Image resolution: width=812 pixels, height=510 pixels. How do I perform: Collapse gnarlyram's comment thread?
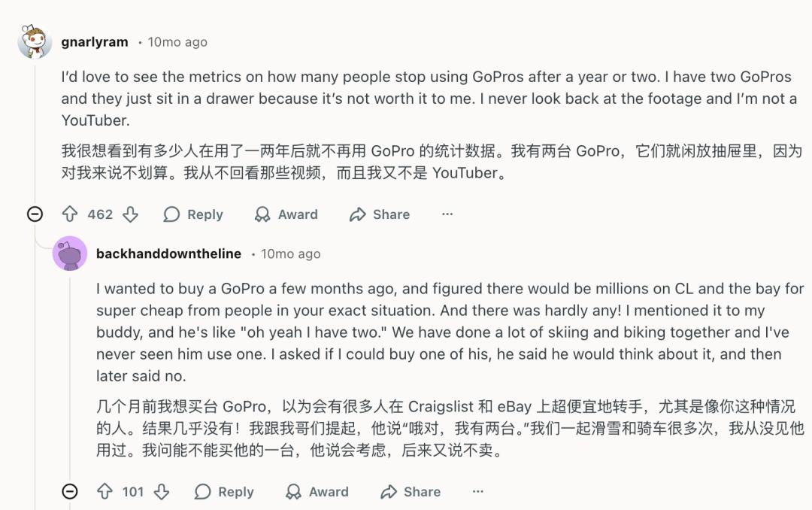(35, 214)
